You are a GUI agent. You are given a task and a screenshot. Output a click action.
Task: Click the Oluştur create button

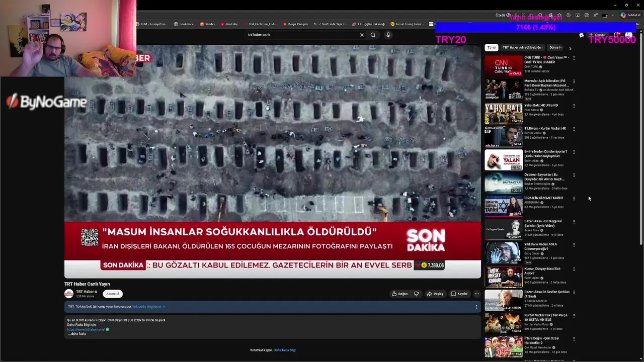click(x=597, y=35)
